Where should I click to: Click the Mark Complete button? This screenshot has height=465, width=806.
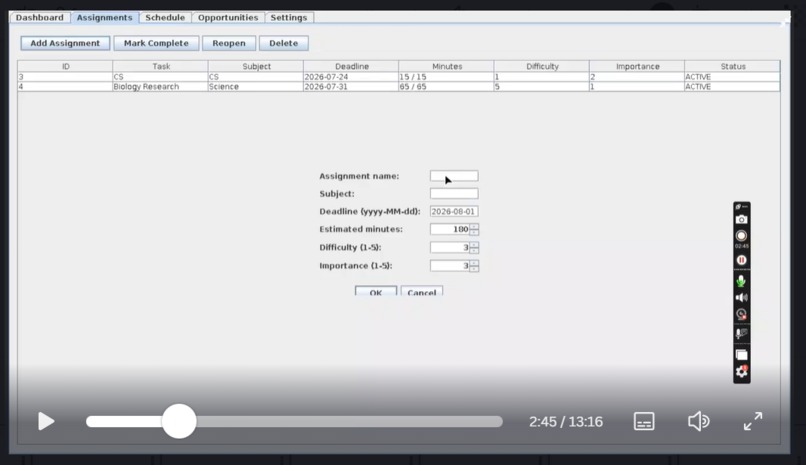point(156,43)
